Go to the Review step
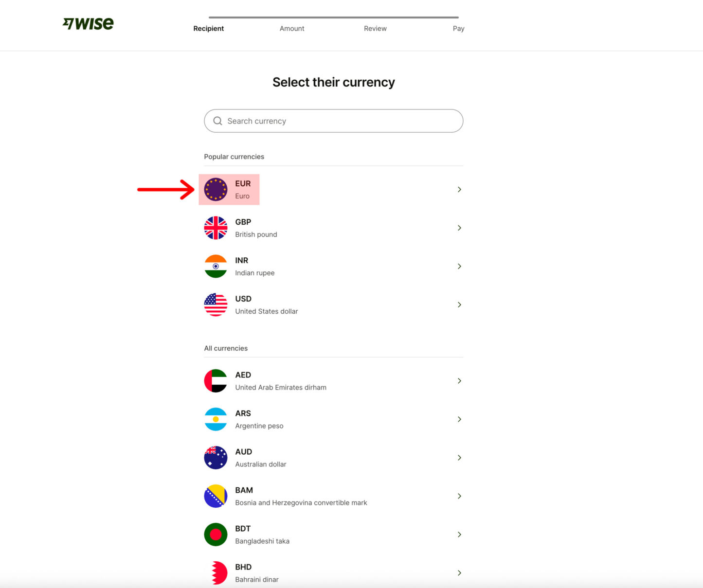 tap(375, 29)
